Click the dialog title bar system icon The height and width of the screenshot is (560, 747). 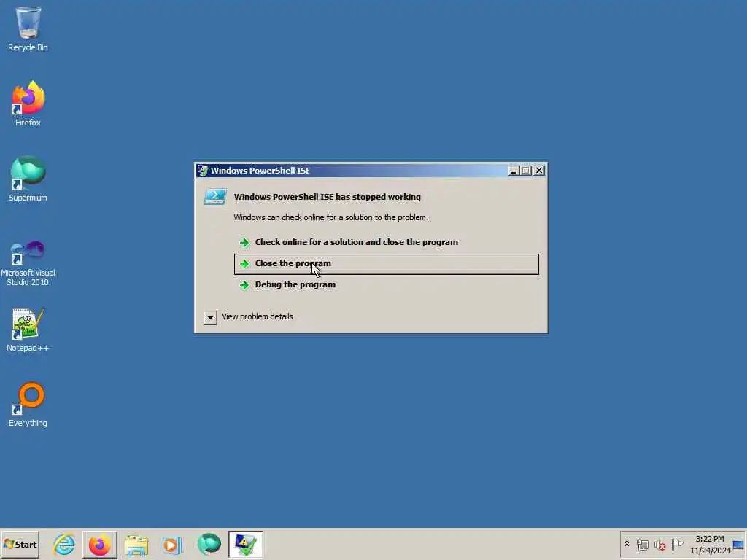tap(203, 171)
